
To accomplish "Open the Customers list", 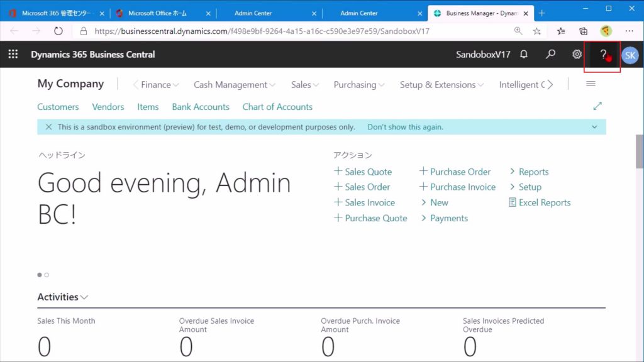I will coord(58,107).
